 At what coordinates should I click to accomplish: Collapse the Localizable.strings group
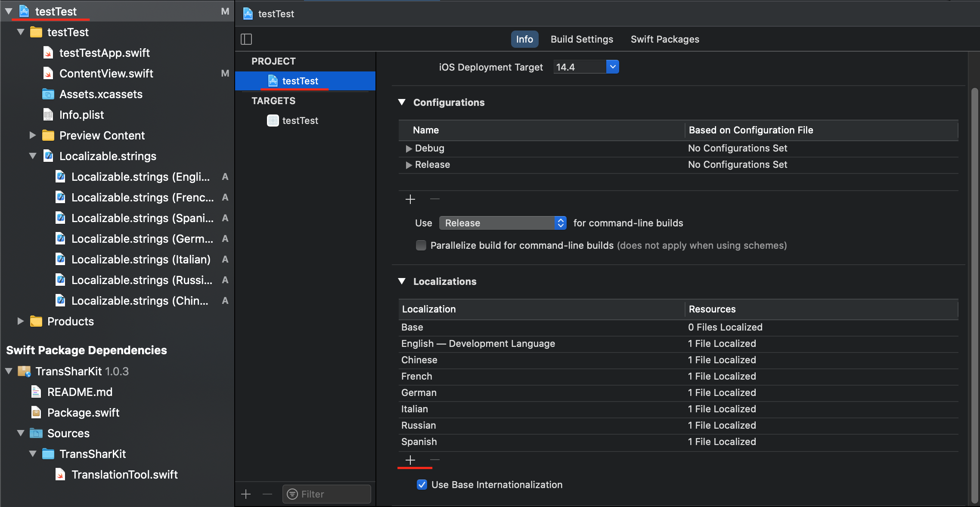(x=33, y=156)
